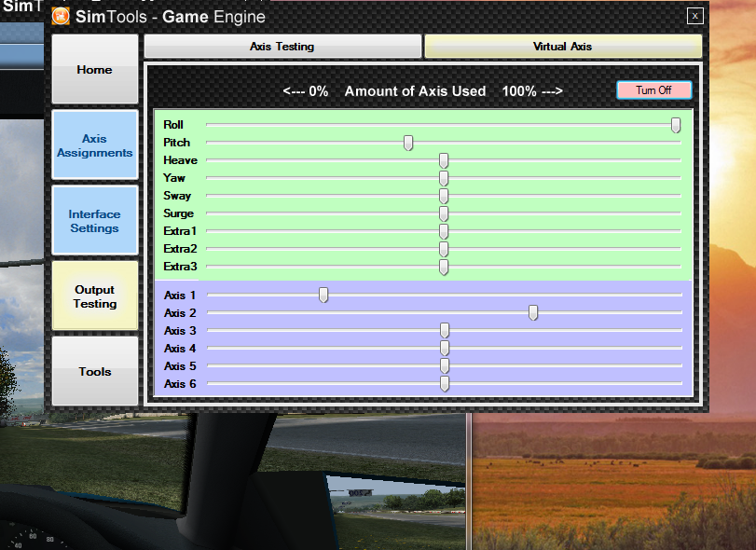Click the Axis 2 slider handle

pos(533,313)
